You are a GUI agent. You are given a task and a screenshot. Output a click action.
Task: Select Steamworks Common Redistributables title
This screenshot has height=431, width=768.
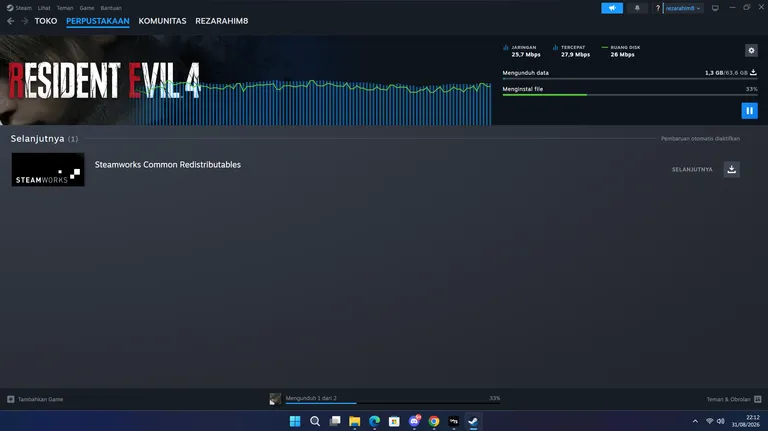pos(168,165)
